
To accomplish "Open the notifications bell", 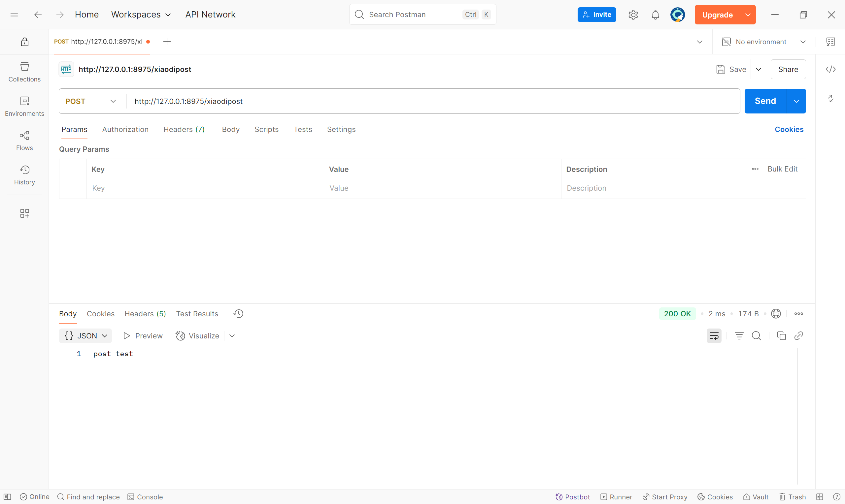I will tap(655, 15).
